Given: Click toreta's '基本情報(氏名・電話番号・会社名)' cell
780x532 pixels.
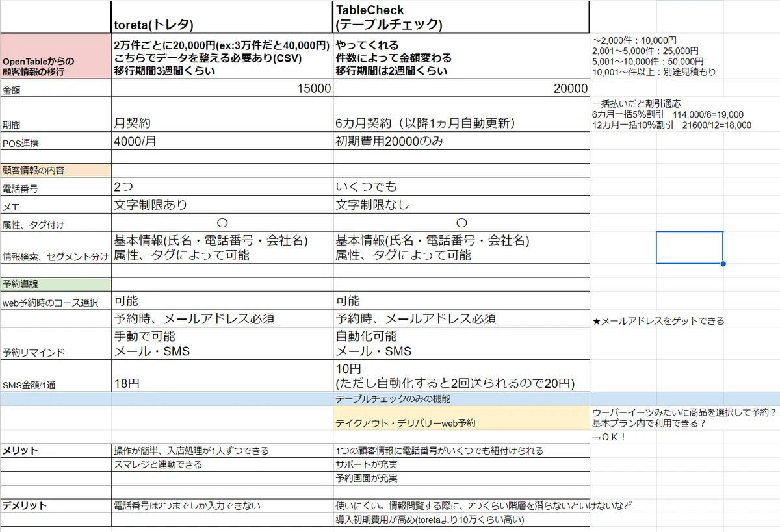Looking at the screenshot, I should pyautogui.click(x=222, y=247).
